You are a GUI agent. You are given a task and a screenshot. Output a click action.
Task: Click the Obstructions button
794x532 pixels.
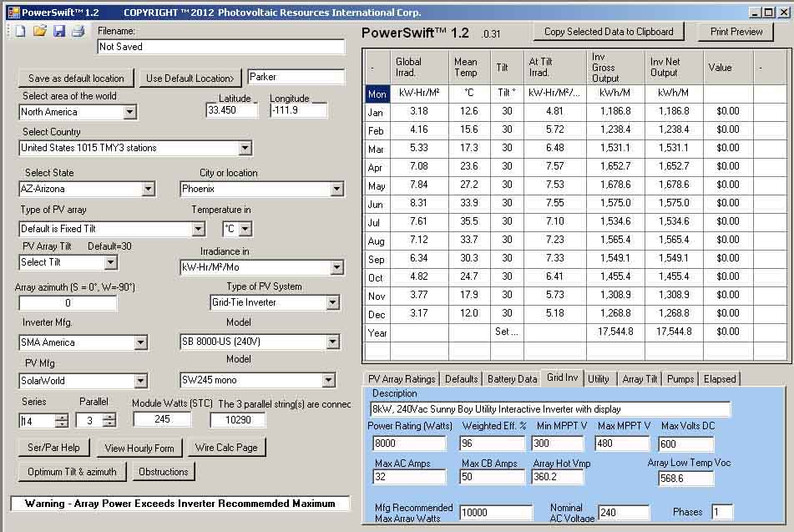(163, 472)
